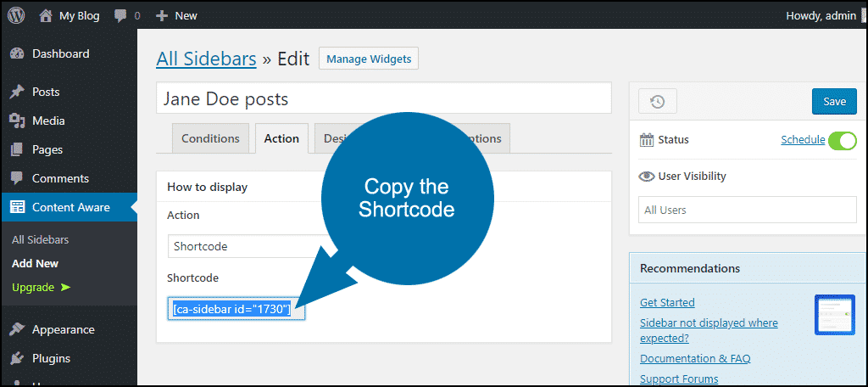Open the revision history clock button
The width and height of the screenshot is (868, 387).
point(658,102)
